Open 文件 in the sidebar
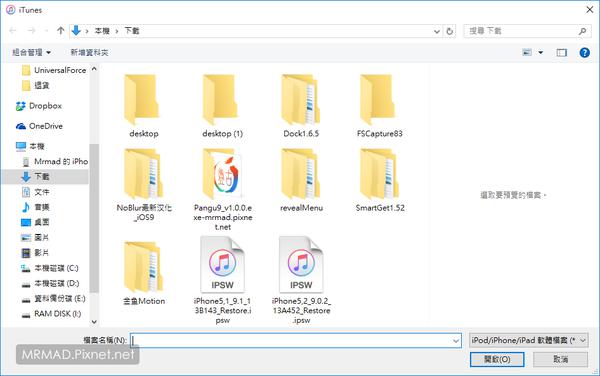Image resolution: width=600 pixels, height=376 pixels. click(36, 192)
